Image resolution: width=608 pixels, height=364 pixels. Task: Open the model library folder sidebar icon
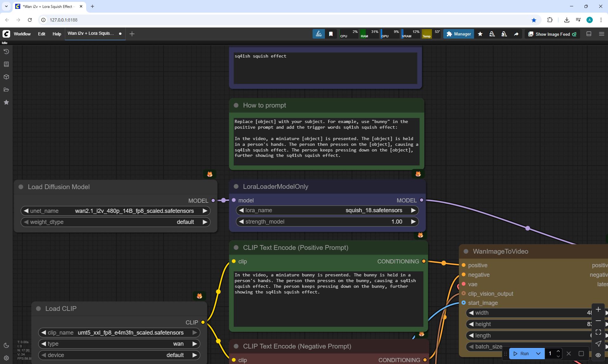coord(6,89)
